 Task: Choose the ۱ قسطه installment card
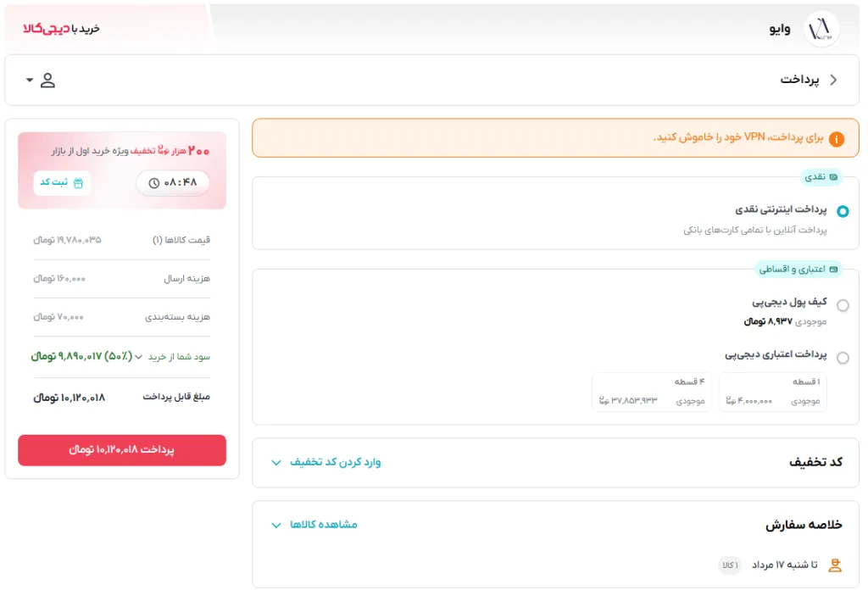pyautogui.click(x=773, y=393)
